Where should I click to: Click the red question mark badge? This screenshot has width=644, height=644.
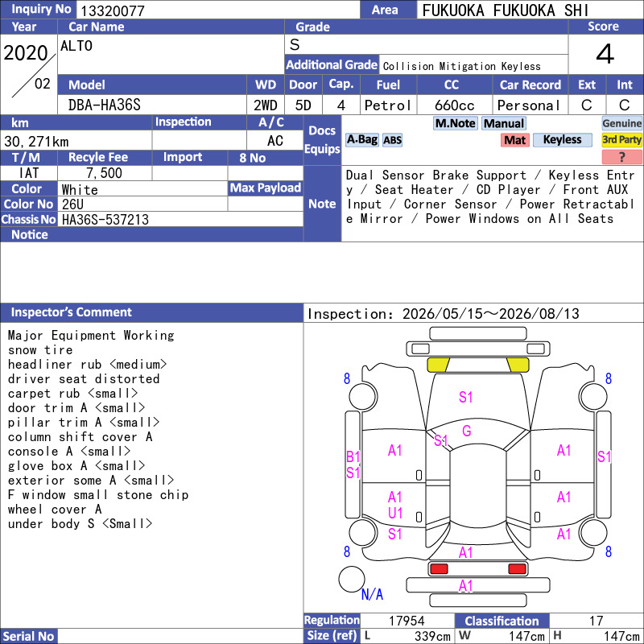click(x=621, y=157)
